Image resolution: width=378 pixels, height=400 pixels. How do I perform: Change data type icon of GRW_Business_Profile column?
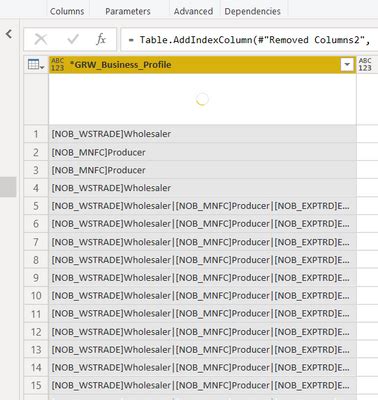58,64
